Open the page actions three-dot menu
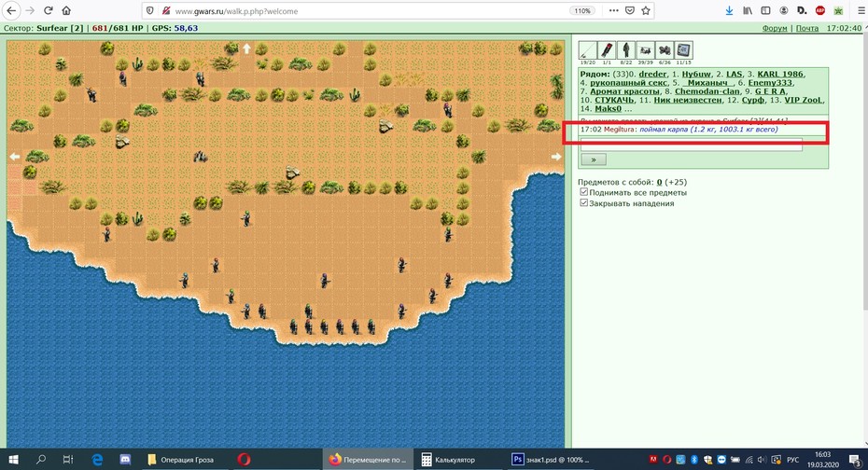Screen dimensions: 868x470 tap(613, 10)
